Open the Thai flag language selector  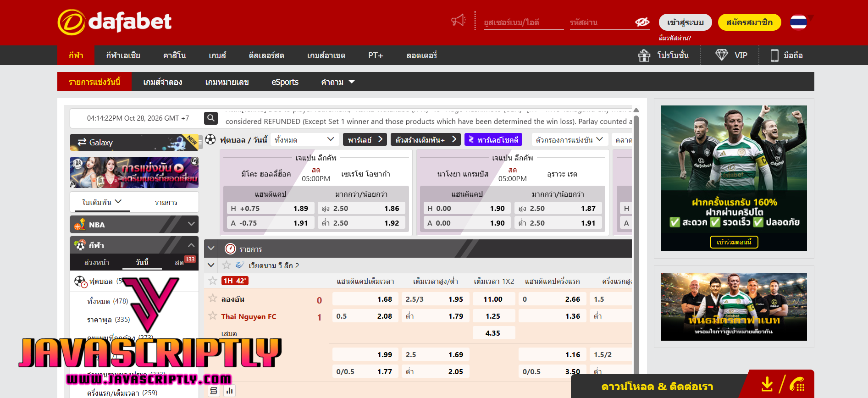798,22
